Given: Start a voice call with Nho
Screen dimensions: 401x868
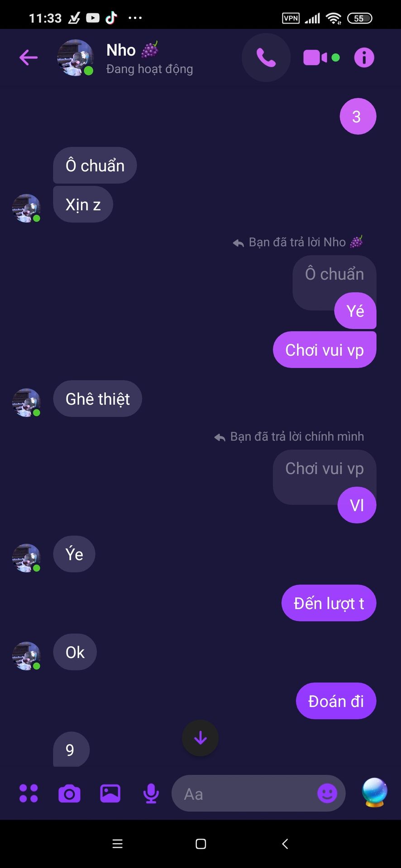Looking at the screenshot, I should (266, 57).
